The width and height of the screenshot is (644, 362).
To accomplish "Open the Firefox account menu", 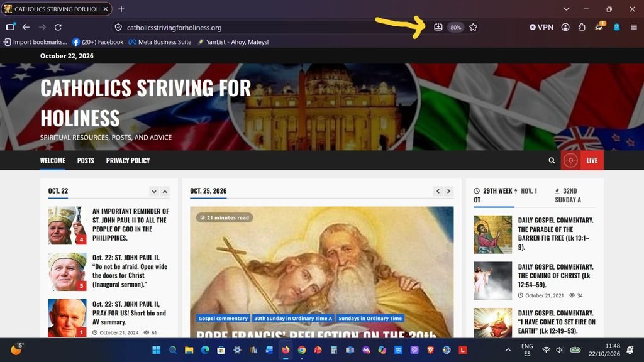I will (565, 27).
